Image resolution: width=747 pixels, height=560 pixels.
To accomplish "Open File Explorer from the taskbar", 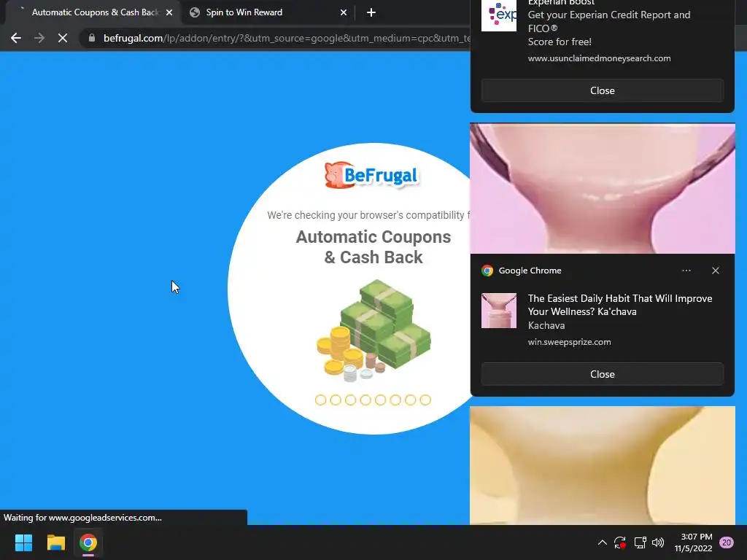I will click(55, 542).
